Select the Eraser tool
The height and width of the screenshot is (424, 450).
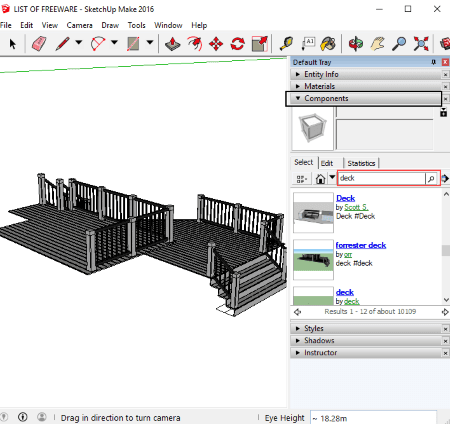pyautogui.click(x=39, y=44)
